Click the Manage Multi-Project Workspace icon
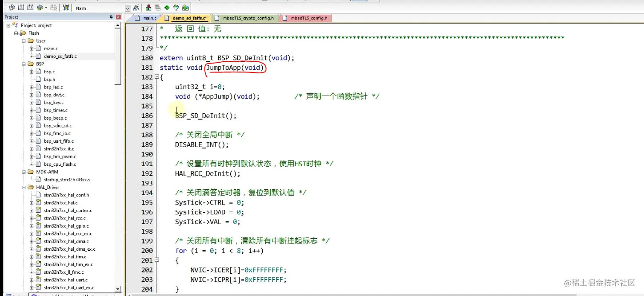The width and height of the screenshot is (644, 296). click(157, 8)
